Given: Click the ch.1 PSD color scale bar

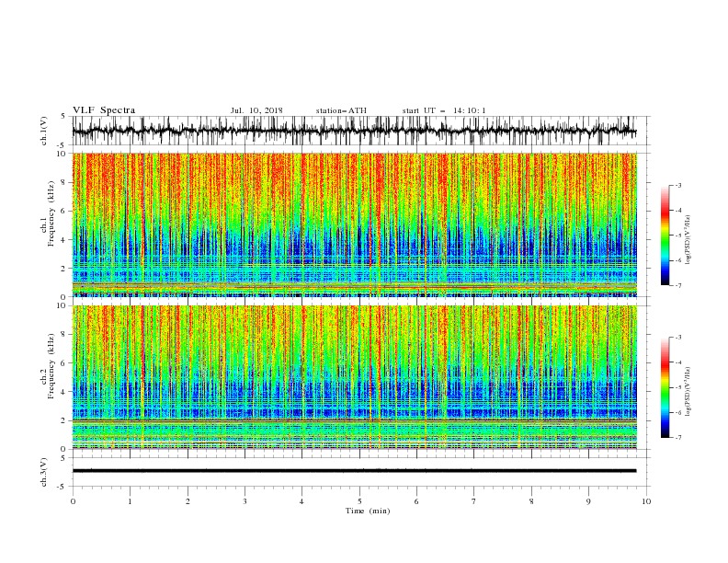Looking at the screenshot, I should pos(665,236).
